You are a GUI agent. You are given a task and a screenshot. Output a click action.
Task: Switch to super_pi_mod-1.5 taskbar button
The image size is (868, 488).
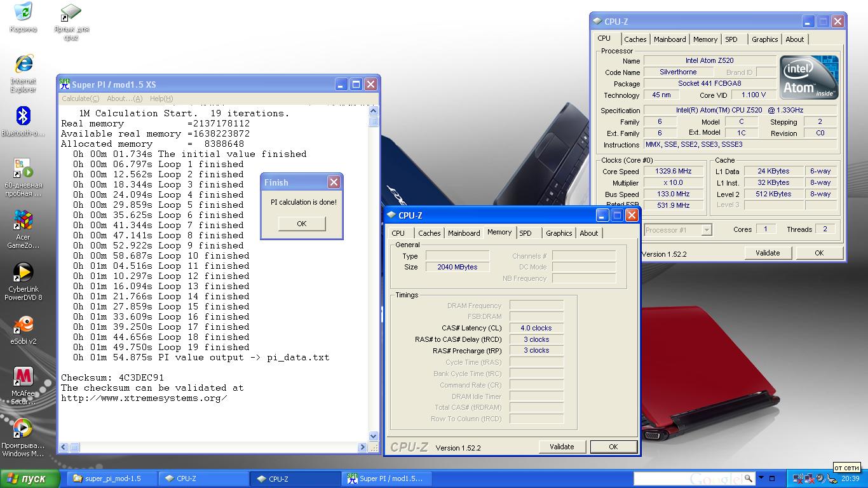(x=112, y=479)
